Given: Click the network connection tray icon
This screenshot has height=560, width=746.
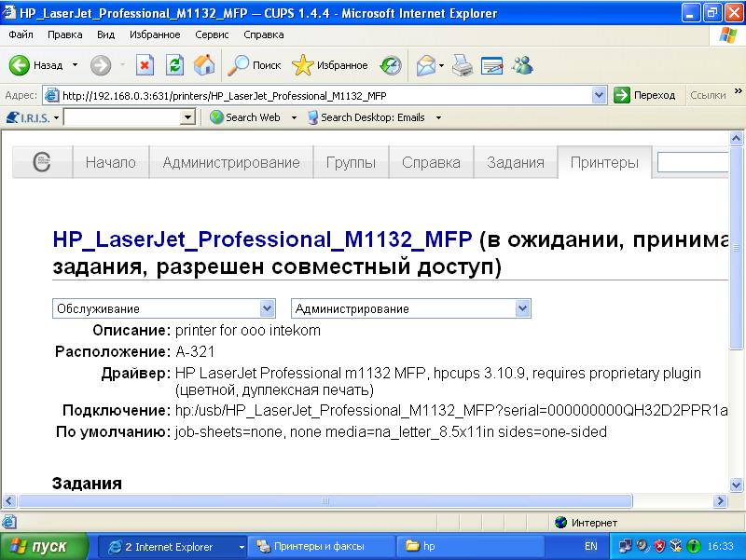Looking at the screenshot, I should (625, 546).
